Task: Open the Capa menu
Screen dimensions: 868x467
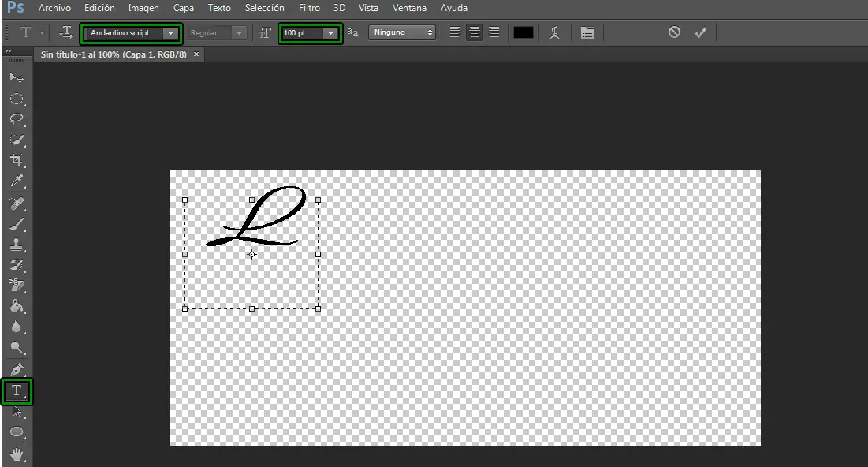Action: 184,8
